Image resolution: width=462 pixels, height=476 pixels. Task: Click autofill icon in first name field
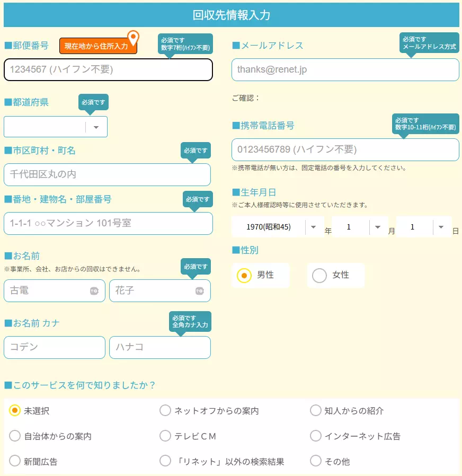200,290
